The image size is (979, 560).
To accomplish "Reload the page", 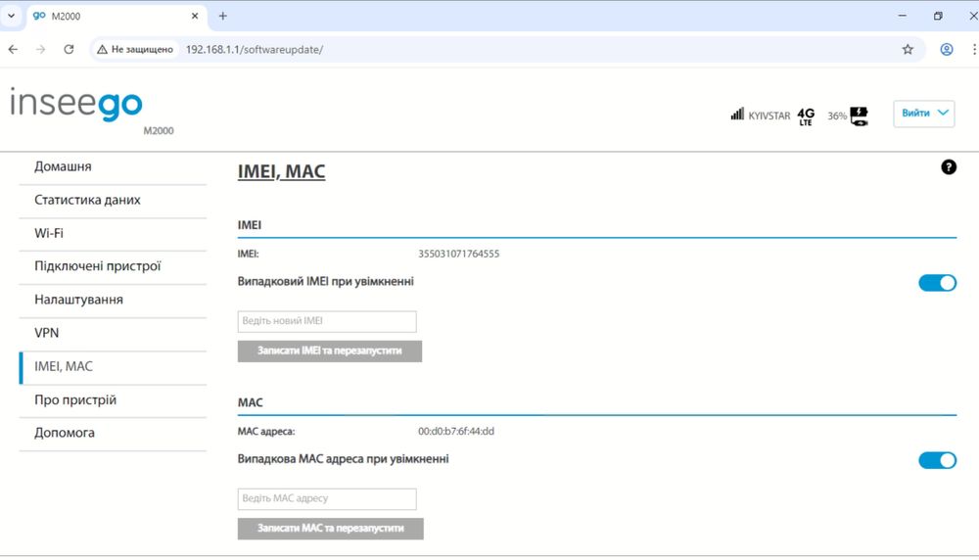I will (x=69, y=49).
